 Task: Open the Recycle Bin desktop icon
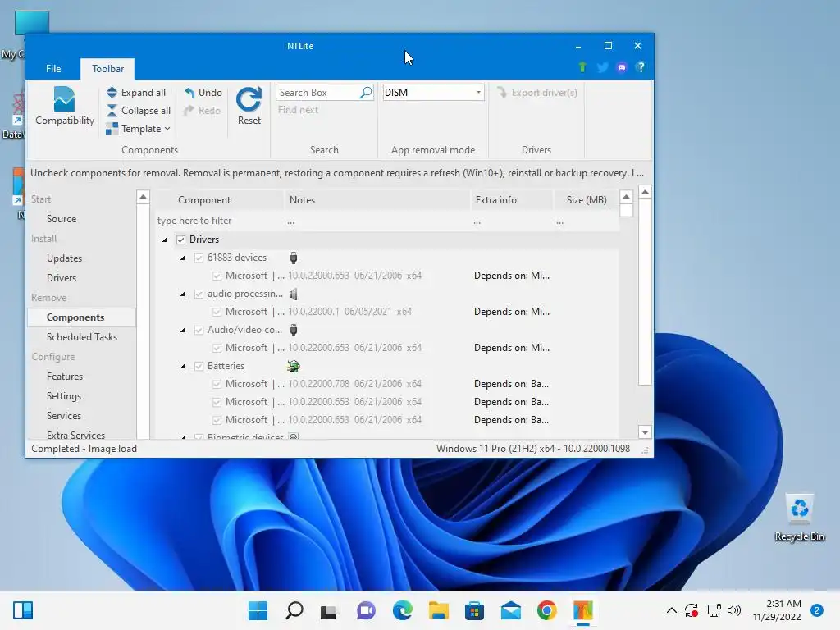point(799,517)
